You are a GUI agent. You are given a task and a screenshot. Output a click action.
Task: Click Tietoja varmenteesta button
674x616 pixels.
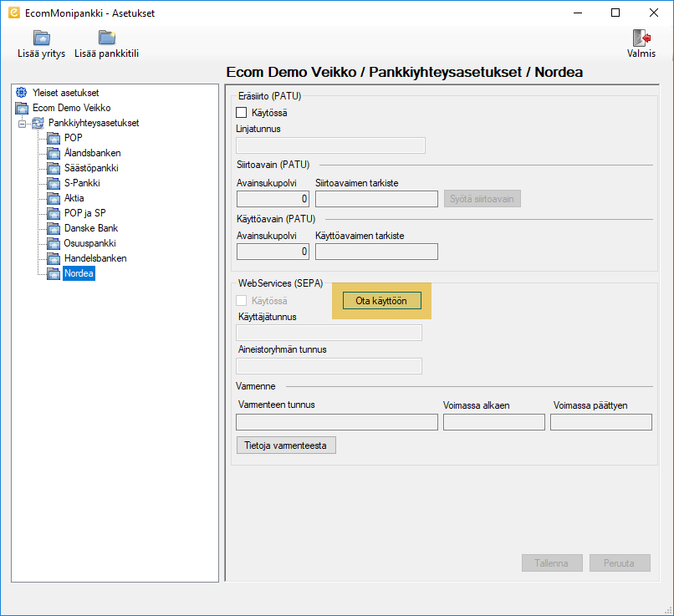286,445
